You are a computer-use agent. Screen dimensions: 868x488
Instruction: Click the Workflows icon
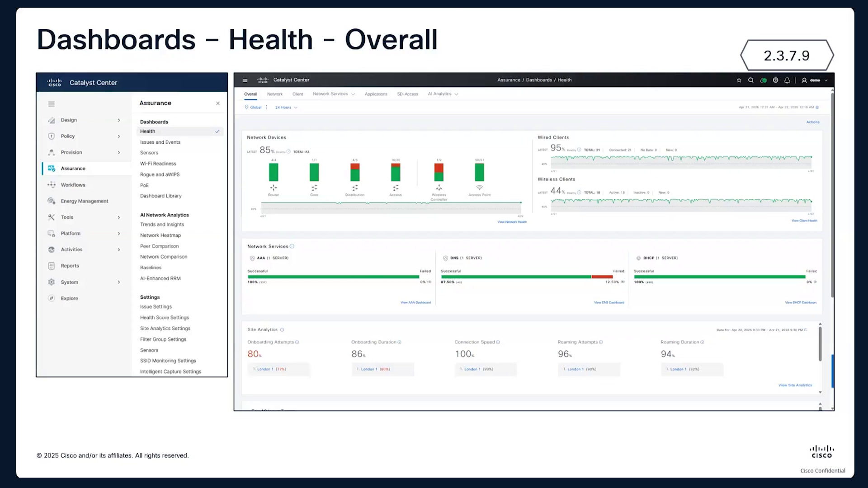[52, 185]
